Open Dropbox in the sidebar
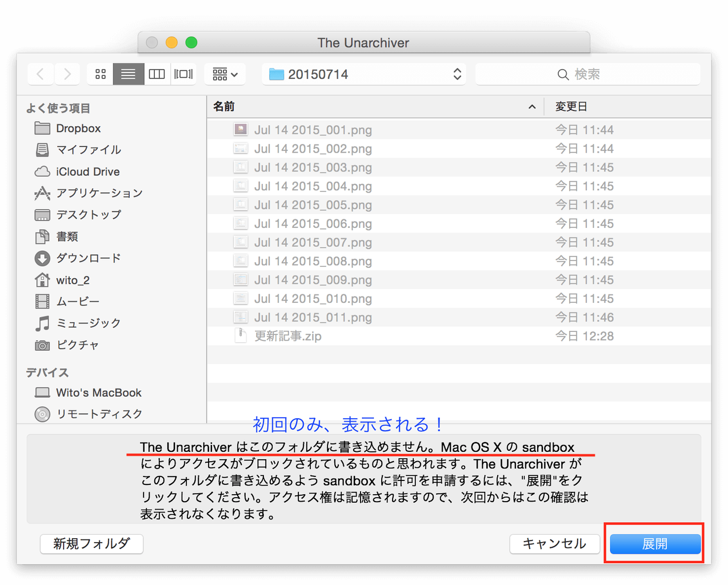The height and width of the screenshot is (585, 728). click(78, 129)
